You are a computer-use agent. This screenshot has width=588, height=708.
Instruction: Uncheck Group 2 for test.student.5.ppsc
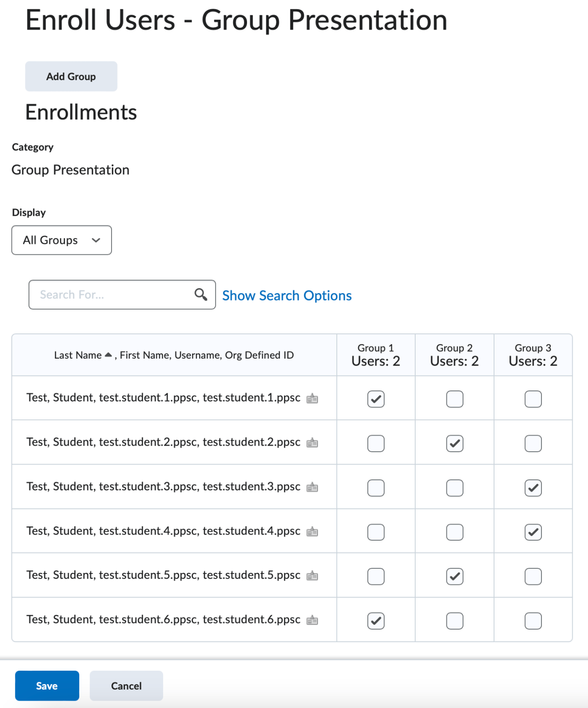[x=455, y=576]
